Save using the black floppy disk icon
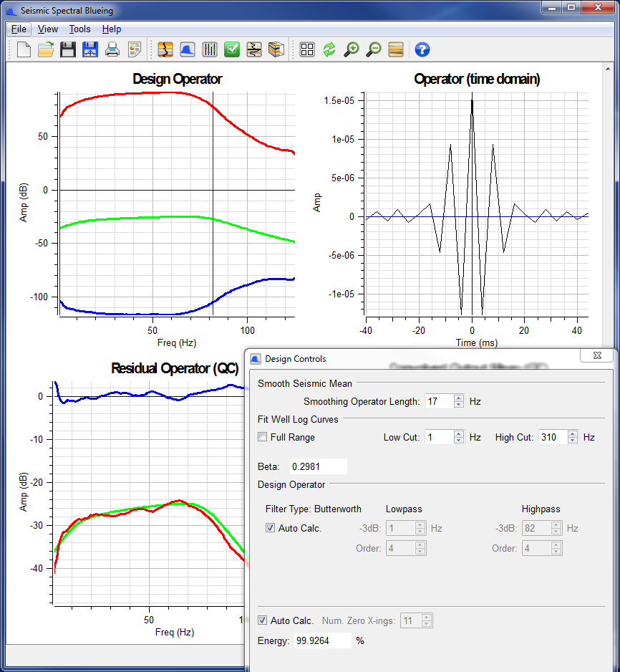The height and width of the screenshot is (672, 620). (x=67, y=49)
